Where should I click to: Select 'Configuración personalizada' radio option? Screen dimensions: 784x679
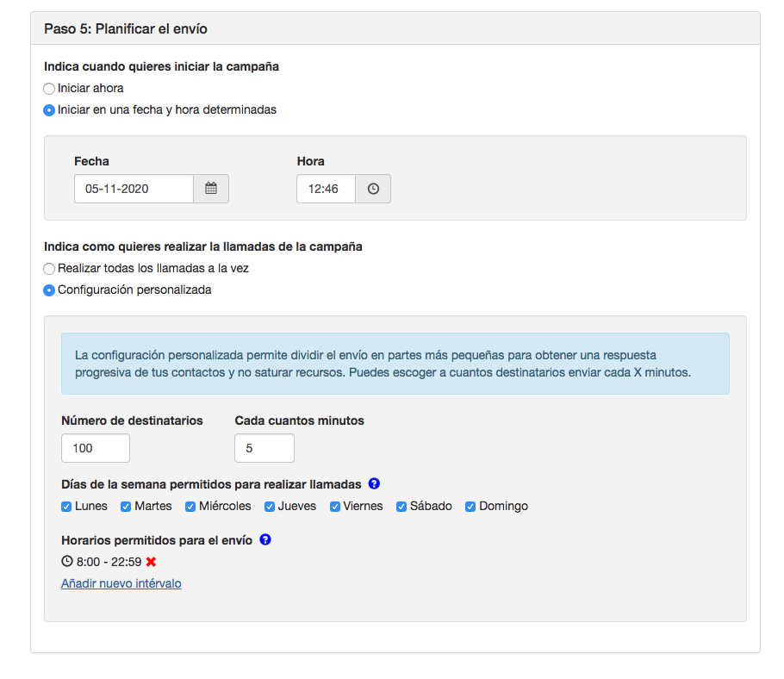point(49,290)
